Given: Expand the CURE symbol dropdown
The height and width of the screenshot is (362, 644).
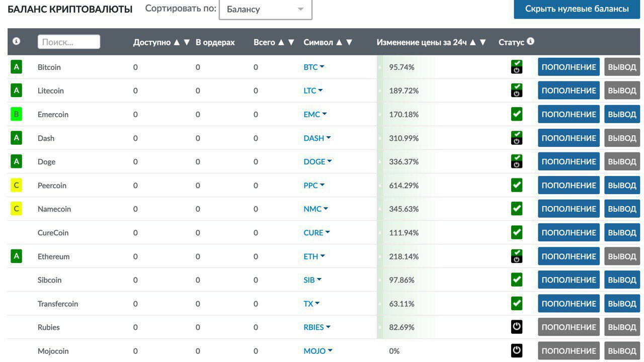Looking at the screenshot, I should [x=317, y=232].
